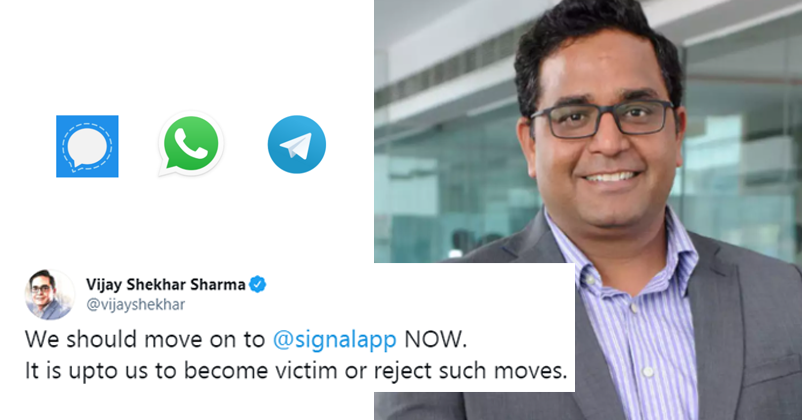Click the glass building background behind the man

445,153
